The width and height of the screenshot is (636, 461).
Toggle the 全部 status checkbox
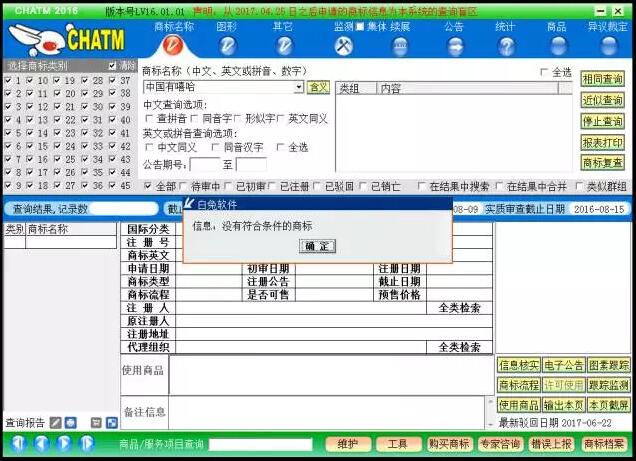(x=149, y=186)
